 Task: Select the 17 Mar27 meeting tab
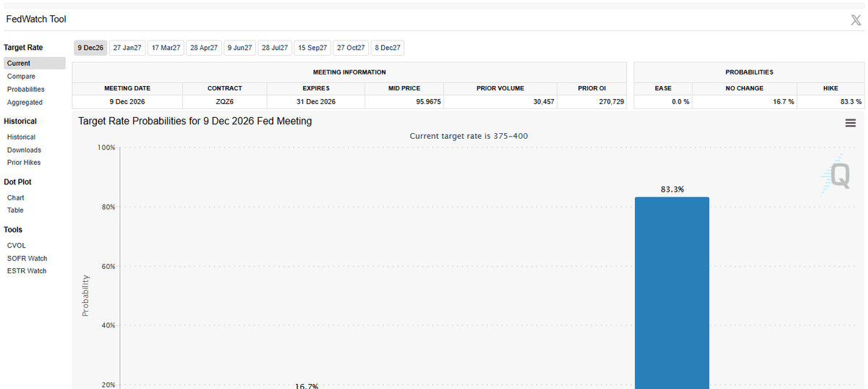pyautogui.click(x=166, y=48)
